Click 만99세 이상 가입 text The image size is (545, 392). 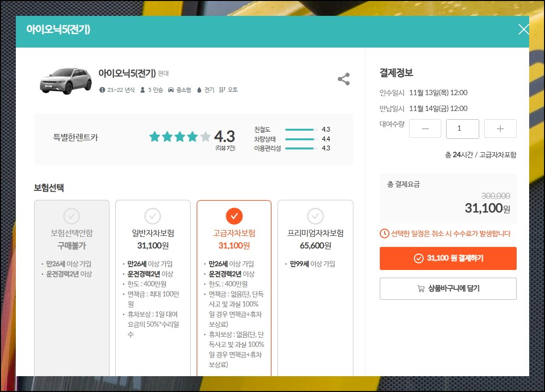pyautogui.click(x=312, y=264)
